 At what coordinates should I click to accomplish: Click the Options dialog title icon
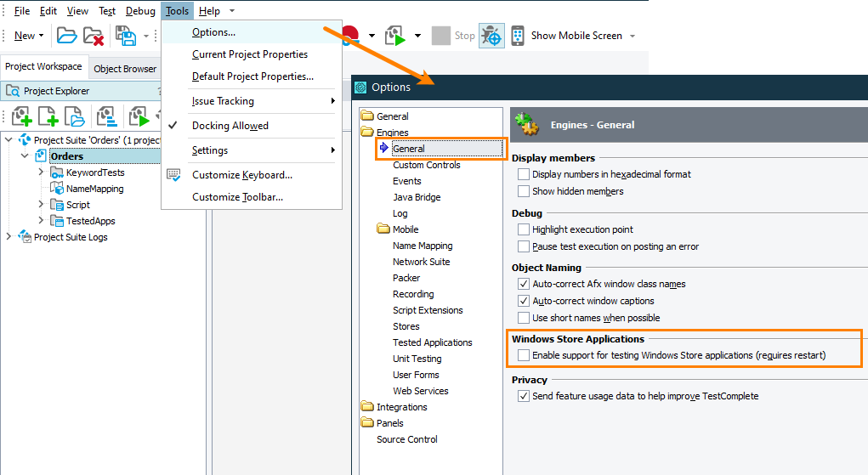point(360,88)
